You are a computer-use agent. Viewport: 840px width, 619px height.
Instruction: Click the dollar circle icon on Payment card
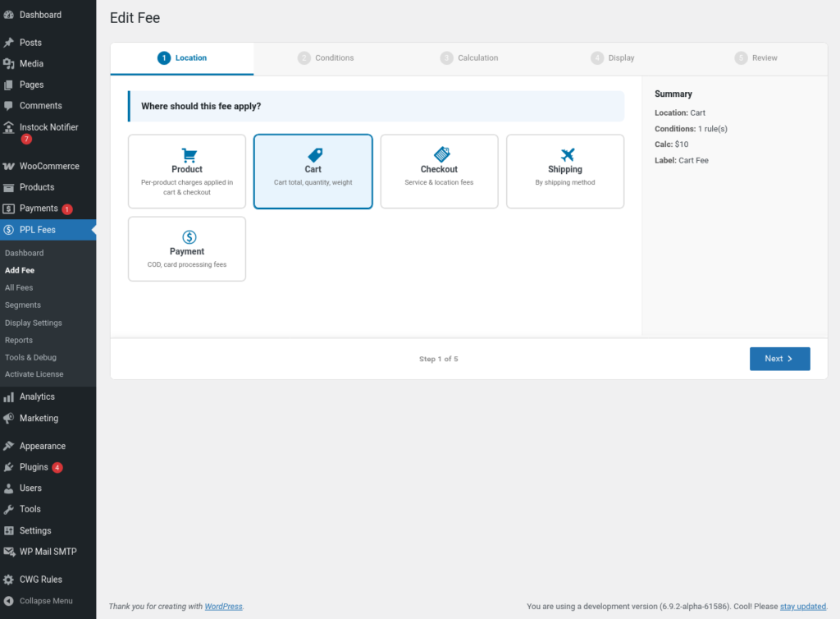click(x=189, y=237)
